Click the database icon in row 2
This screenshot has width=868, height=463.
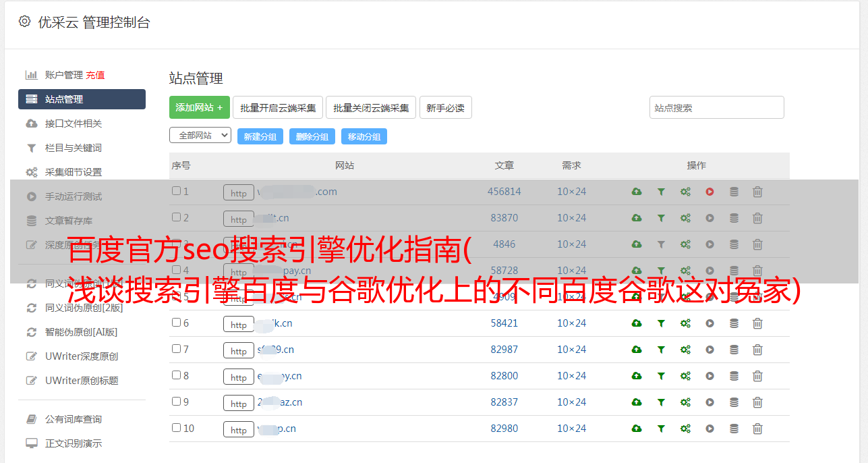[x=734, y=218]
